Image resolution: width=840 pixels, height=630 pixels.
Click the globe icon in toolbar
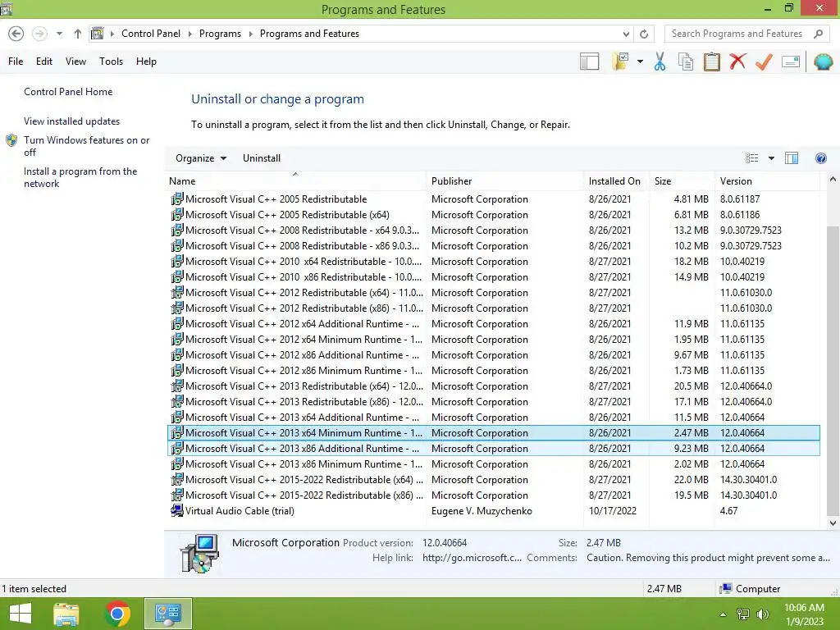823,62
